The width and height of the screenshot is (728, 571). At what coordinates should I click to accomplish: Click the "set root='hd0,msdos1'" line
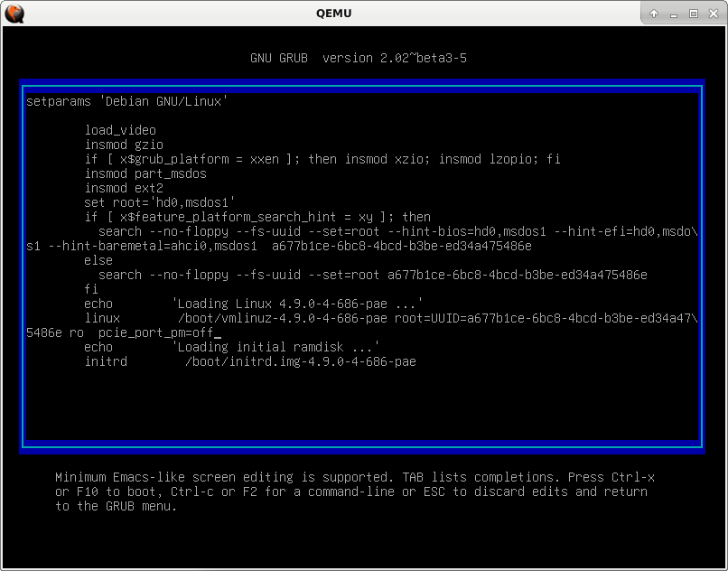pos(160,202)
